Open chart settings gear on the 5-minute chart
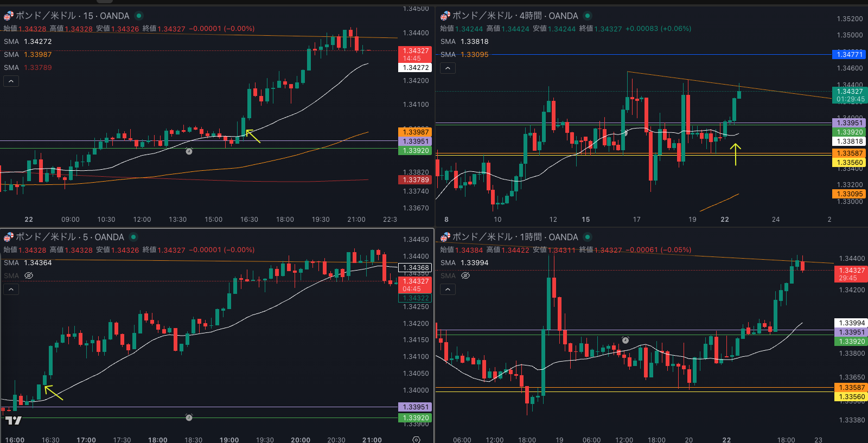The height and width of the screenshot is (443, 868). tap(416, 439)
